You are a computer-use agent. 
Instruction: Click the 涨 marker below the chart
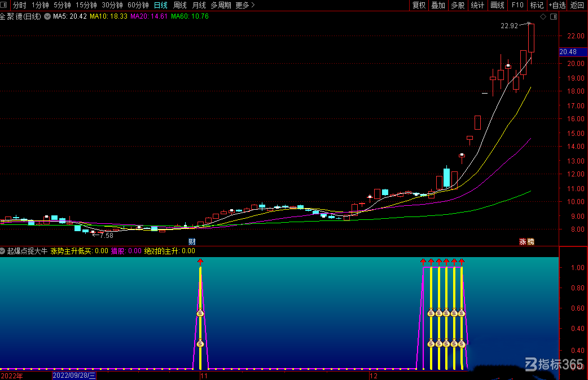pyautogui.click(x=523, y=242)
